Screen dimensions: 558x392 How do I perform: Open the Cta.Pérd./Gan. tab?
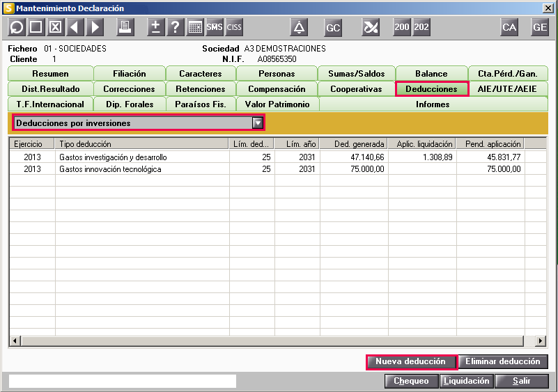click(508, 74)
